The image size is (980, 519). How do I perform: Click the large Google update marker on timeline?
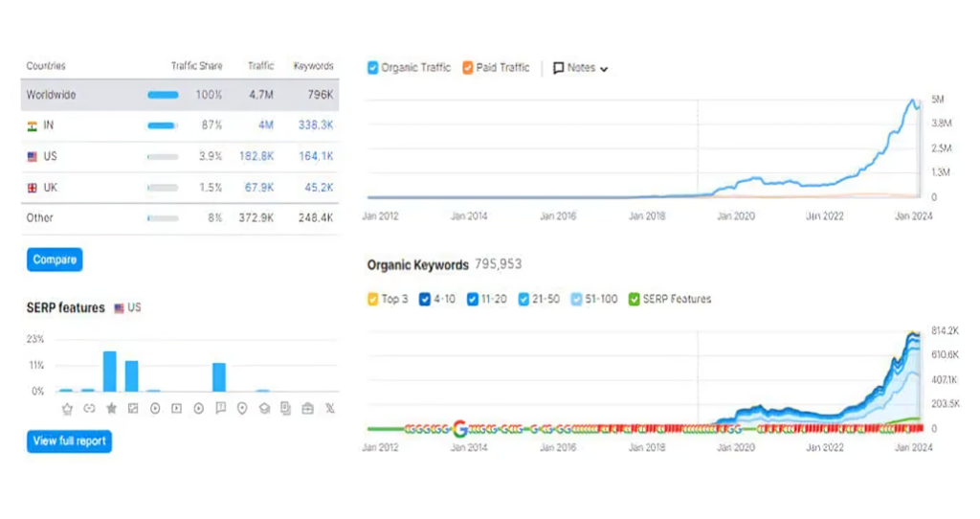click(460, 429)
